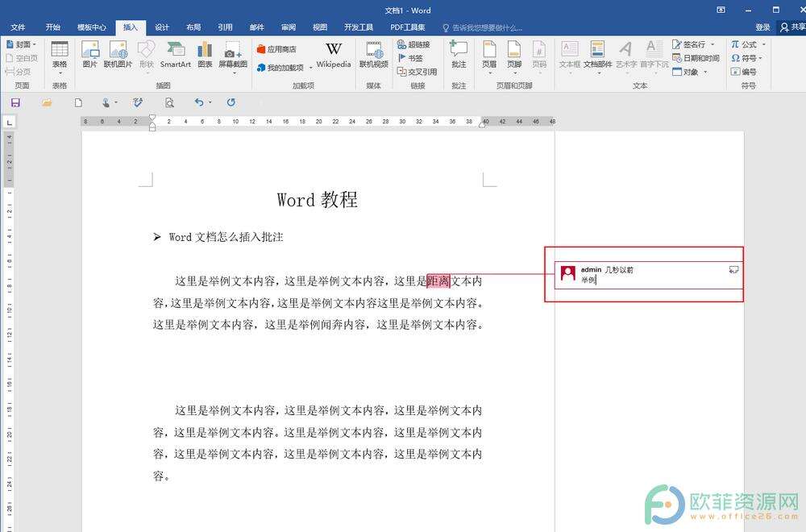
Task: Insert a new comment (批注)
Action: click(x=459, y=55)
